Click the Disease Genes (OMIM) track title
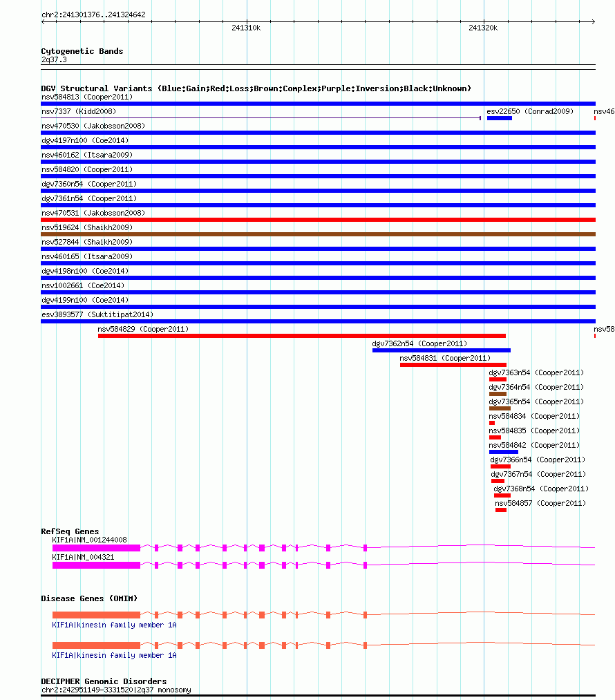Screen dimensions: 615x700 coord(89,598)
